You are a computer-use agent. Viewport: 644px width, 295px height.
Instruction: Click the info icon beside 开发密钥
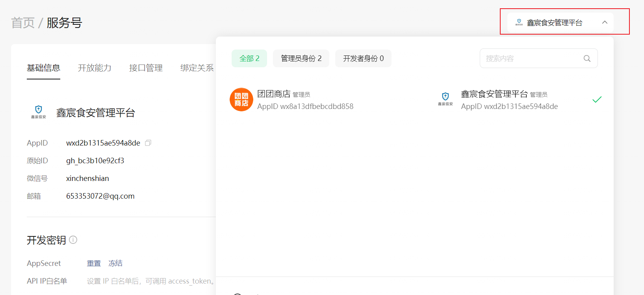point(73,240)
